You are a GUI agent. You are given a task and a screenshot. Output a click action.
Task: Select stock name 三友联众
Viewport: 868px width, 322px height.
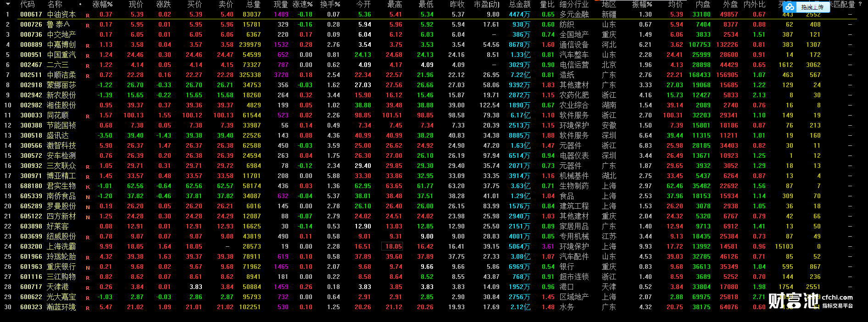61,166
